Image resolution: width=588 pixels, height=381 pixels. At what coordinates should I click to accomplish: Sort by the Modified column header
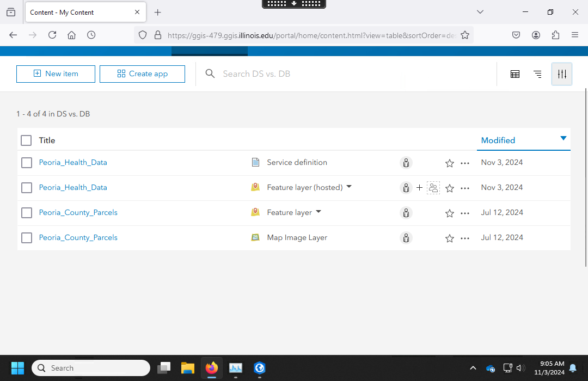498,140
